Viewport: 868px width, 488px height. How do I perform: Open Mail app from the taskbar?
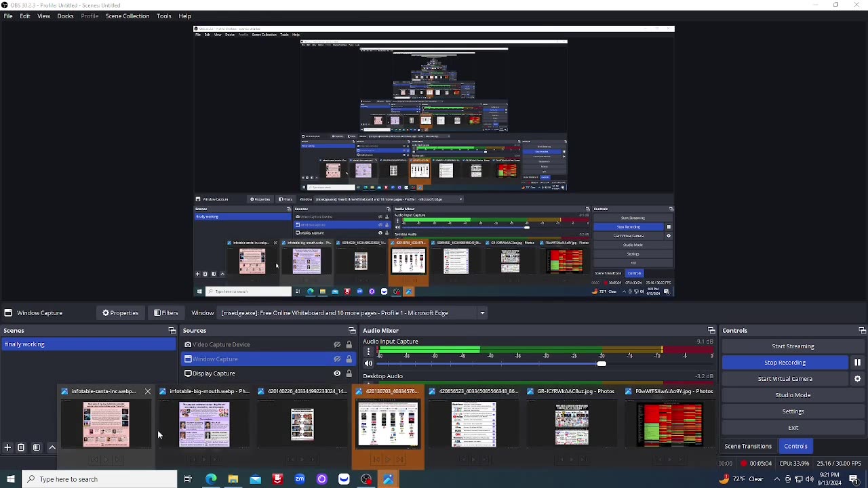click(x=255, y=479)
